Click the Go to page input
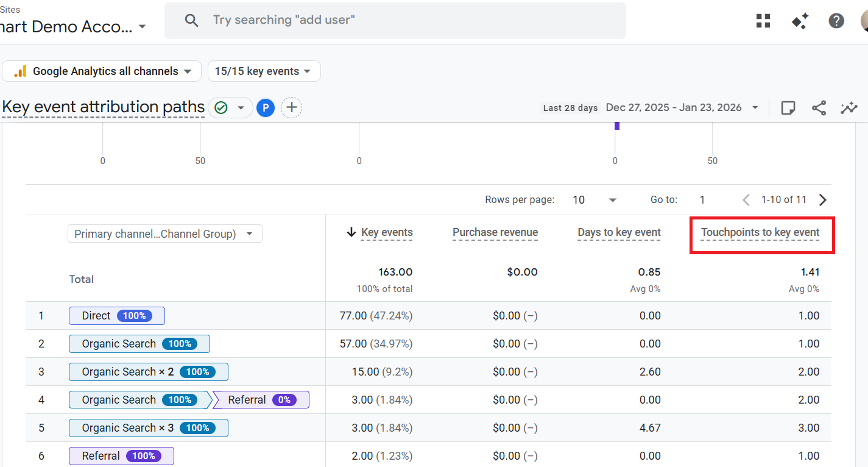This screenshot has width=868, height=467. (x=702, y=200)
